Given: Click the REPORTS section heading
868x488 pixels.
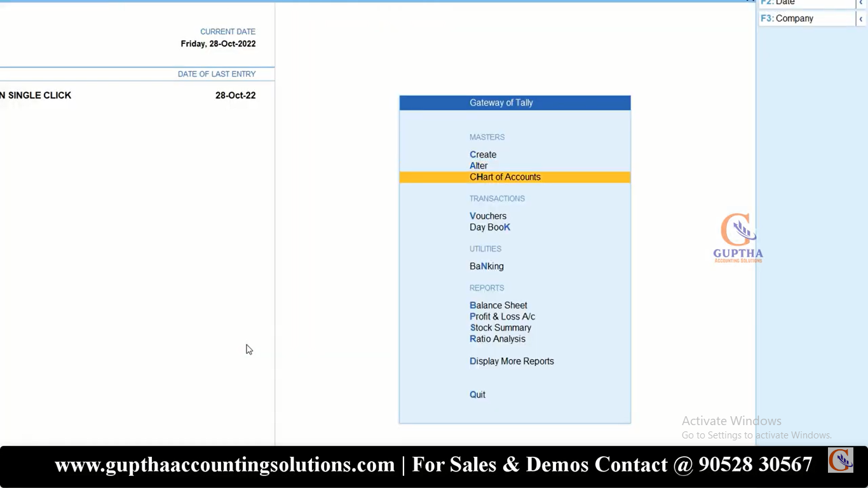Looking at the screenshot, I should pyautogui.click(x=487, y=288).
